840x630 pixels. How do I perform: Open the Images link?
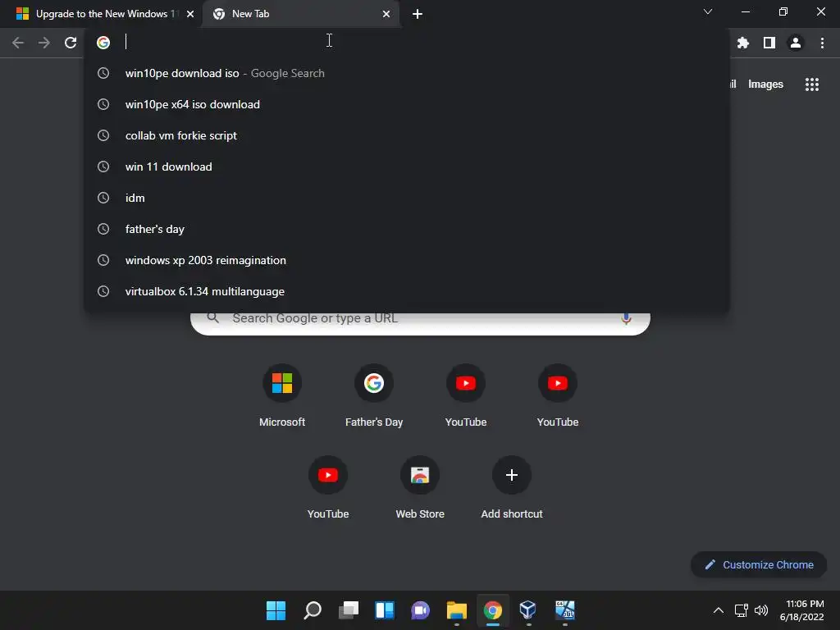tap(765, 84)
